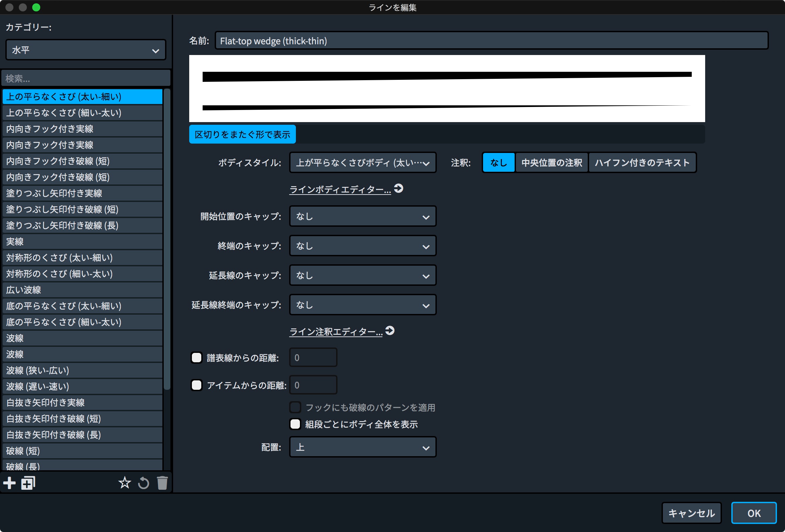This screenshot has width=785, height=532.
Task: Click the キャンセル button
Action: pyautogui.click(x=691, y=513)
